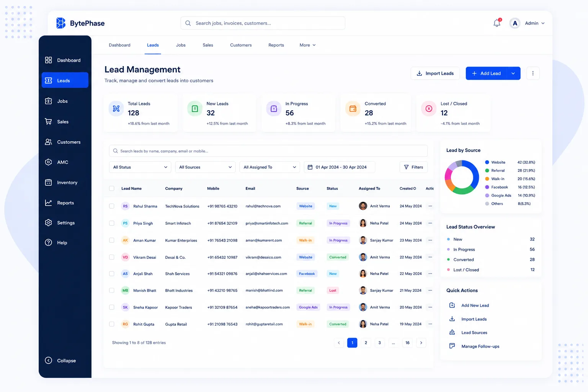This screenshot has width=588, height=392.
Task: Click the global search field
Action: tap(263, 23)
